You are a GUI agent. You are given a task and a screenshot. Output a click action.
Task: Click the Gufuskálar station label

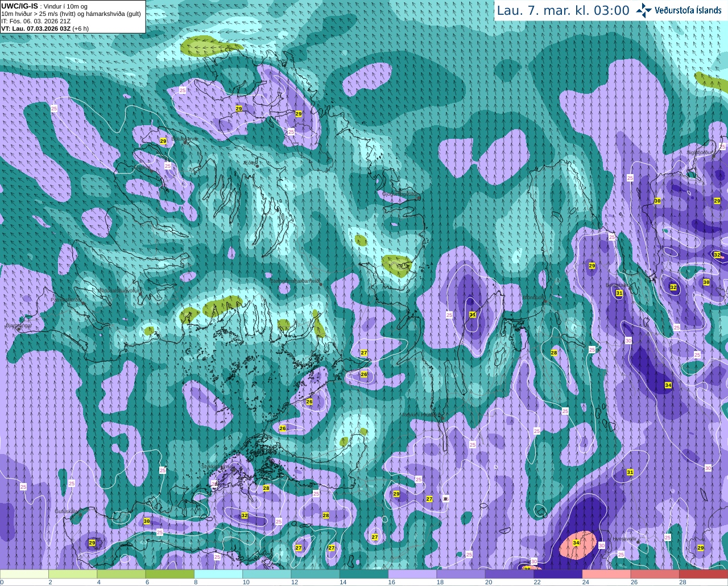click(67, 511)
